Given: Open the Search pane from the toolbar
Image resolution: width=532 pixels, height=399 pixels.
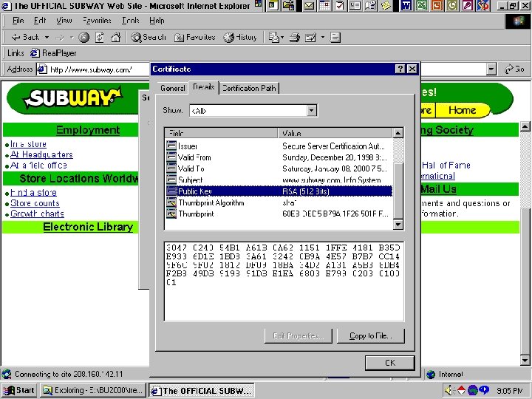Looking at the screenshot, I should click(x=149, y=38).
